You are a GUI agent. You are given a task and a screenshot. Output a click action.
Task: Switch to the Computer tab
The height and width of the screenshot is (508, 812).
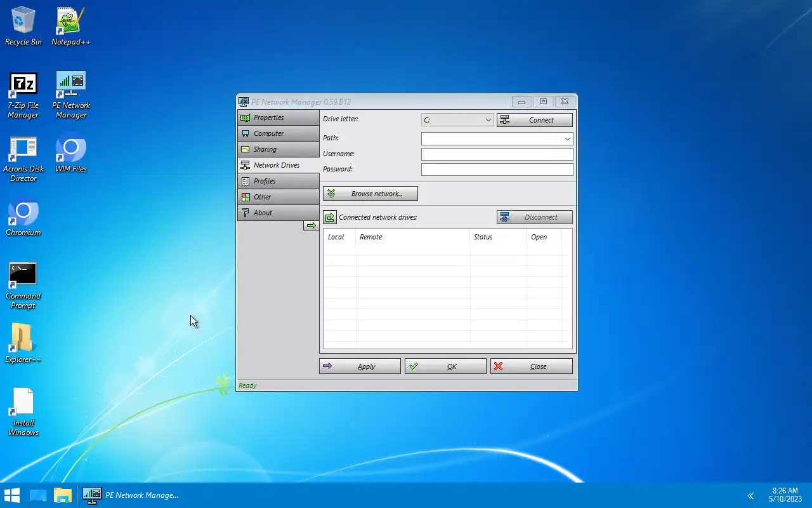click(x=278, y=133)
